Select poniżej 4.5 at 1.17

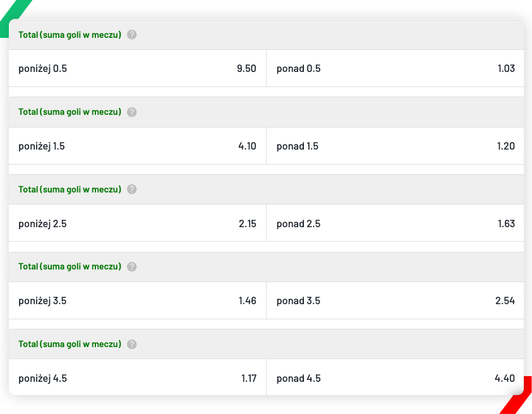pyautogui.click(x=137, y=378)
